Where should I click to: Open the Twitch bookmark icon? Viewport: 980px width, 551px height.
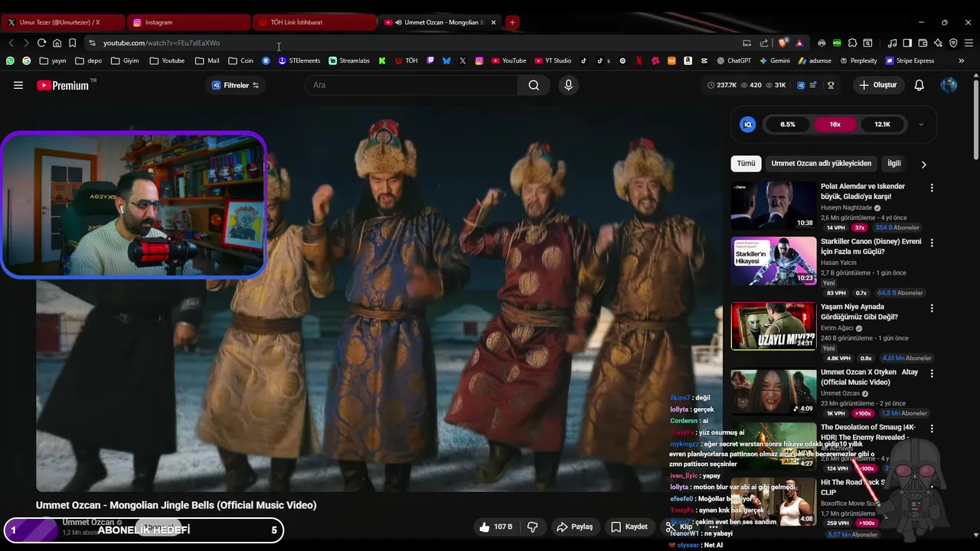pos(430,60)
